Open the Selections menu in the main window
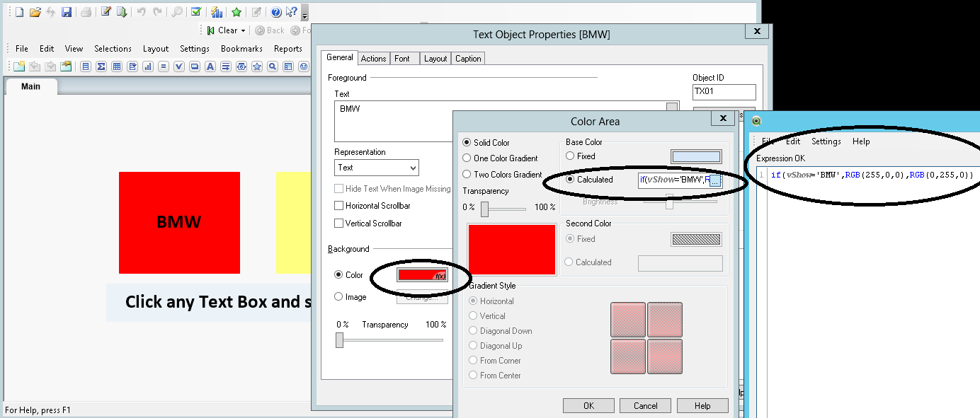This screenshot has width=980, height=418. 113,49
